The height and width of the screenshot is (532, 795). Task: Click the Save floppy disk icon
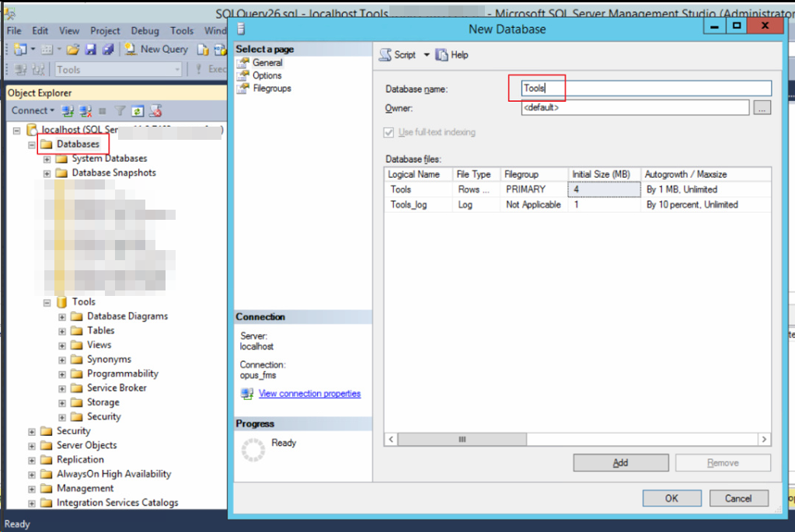pyautogui.click(x=91, y=49)
